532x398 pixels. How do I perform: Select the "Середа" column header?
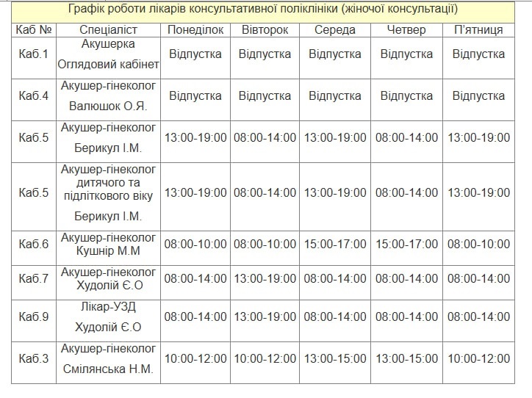[x=334, y=30]
